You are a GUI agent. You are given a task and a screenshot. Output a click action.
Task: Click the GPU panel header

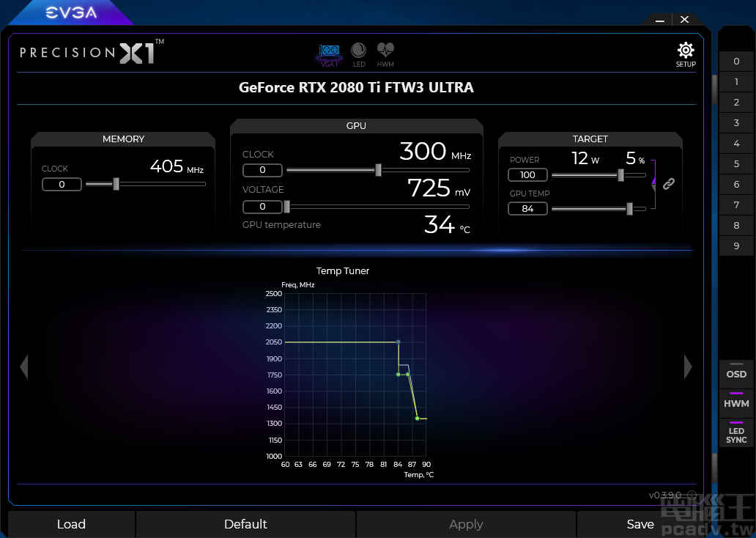tap(356, 125)
